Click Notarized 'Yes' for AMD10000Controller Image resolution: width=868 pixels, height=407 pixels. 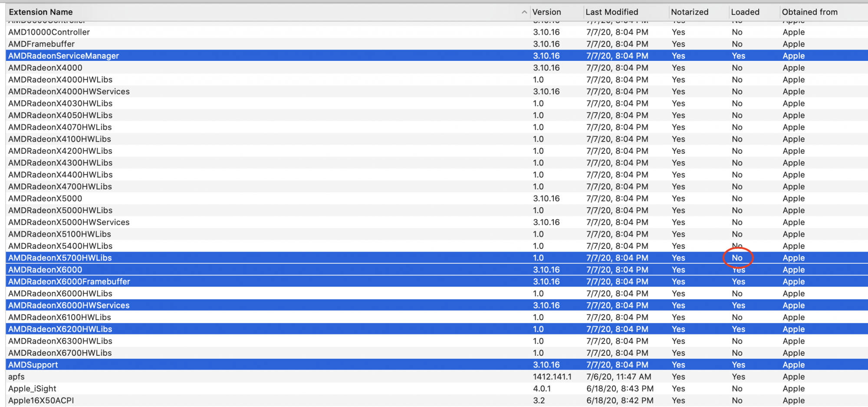coord(678,32)
